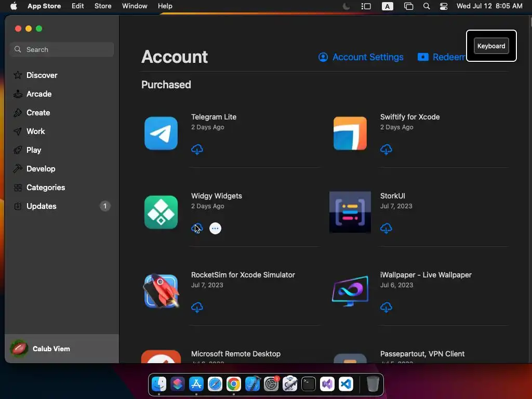Download Widgy Widgets via its cloud icon
This screenshot has width=532, height=399.
coord(197,229)
